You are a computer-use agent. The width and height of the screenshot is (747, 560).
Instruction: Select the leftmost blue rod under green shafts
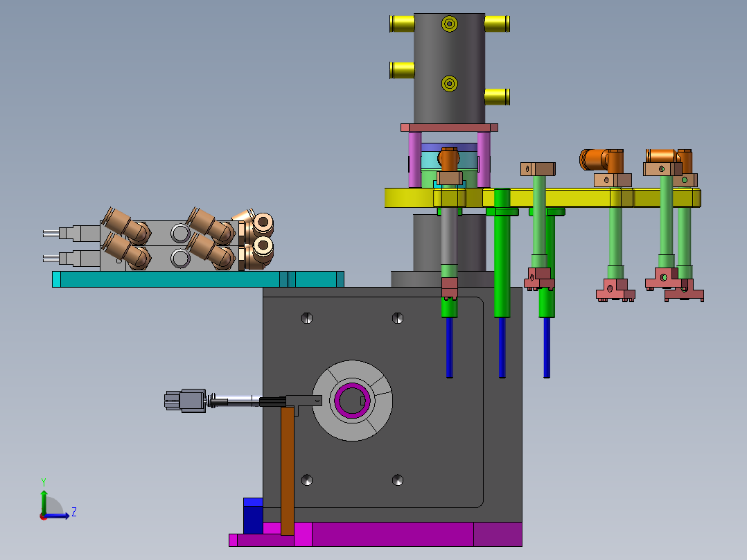pos(449,347)
